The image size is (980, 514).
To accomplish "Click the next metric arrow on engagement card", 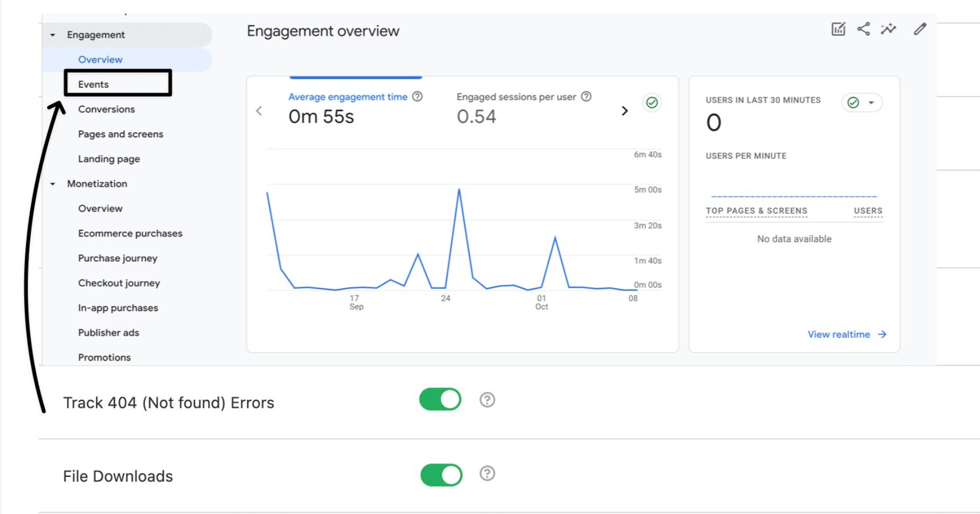I will [624, 110].
